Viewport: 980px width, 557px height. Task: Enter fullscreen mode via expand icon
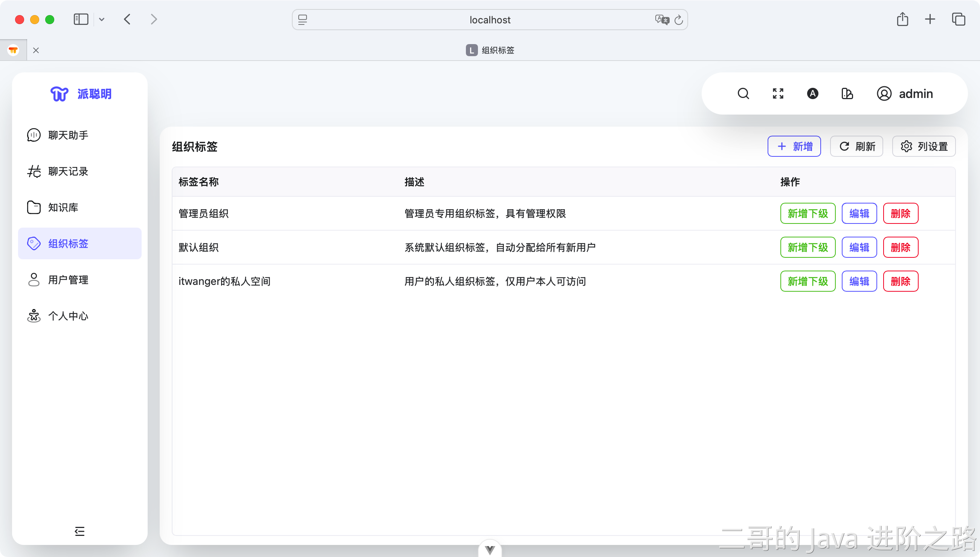[778, 94]
